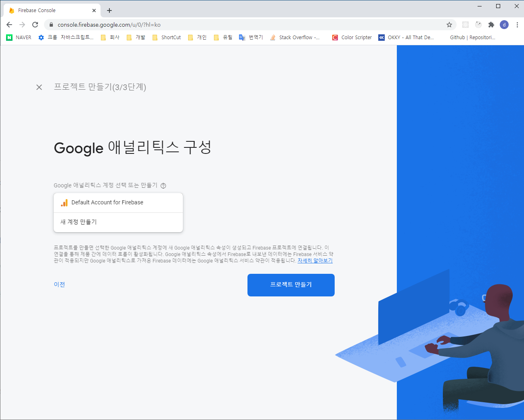Select Default Account for Firebase option

[118, 203]
